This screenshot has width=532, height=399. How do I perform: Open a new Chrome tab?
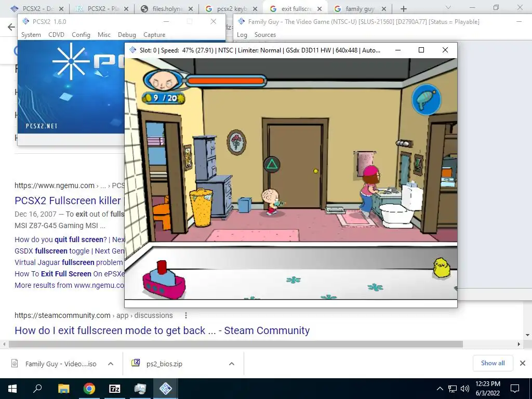point(403,9)
